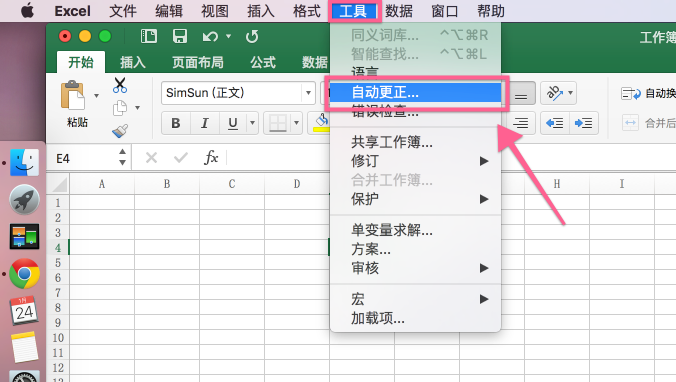The image size is (676, 382).
Task: Click the wrap text 自动换 button
Action: [648, 93]
